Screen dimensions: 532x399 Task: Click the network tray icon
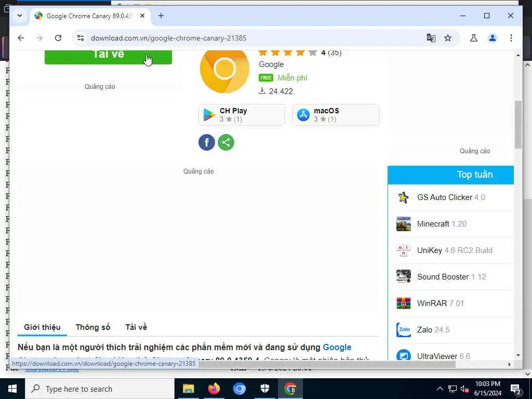point(453,389)
